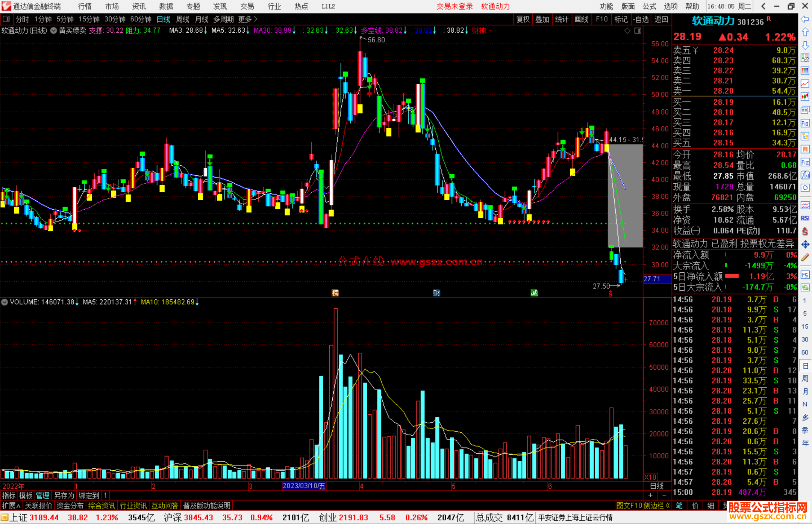This screenshot has width=812, height=524.
Task: Toggle the VOLUME panel round button
Action: [x=5, y=302]
